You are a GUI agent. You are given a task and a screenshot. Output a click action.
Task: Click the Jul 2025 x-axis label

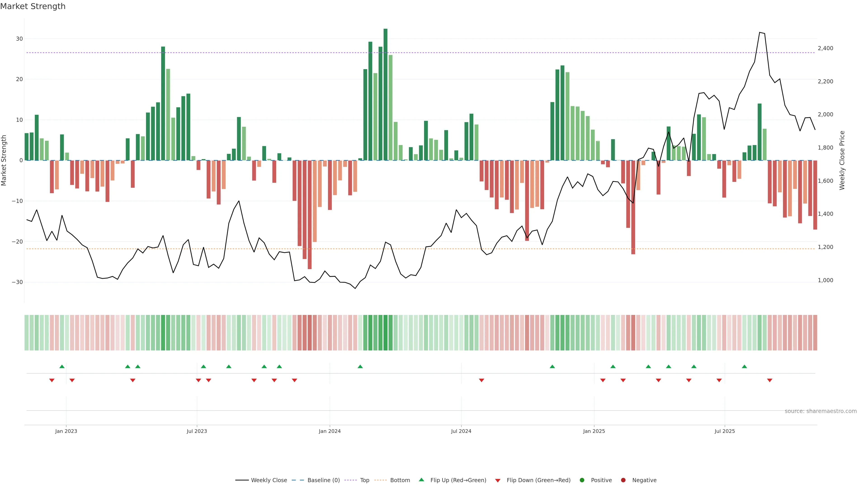[724, 431]
